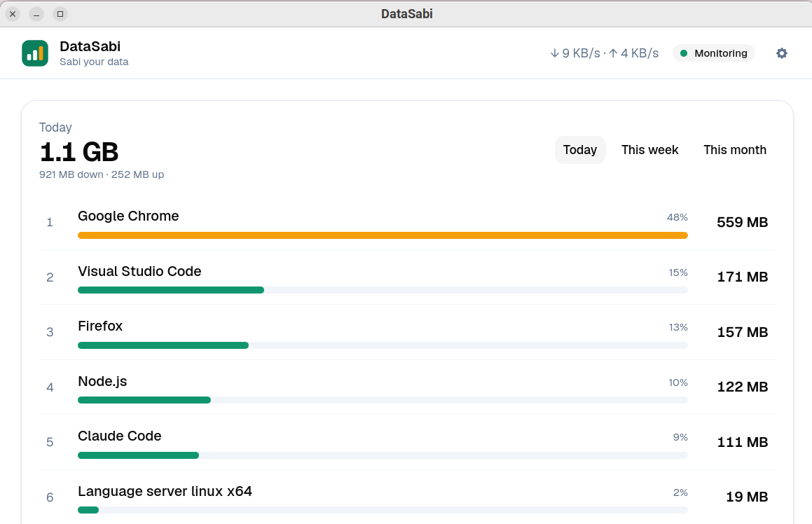
Task: Switch to the This month tab
Action: (734, 150)
